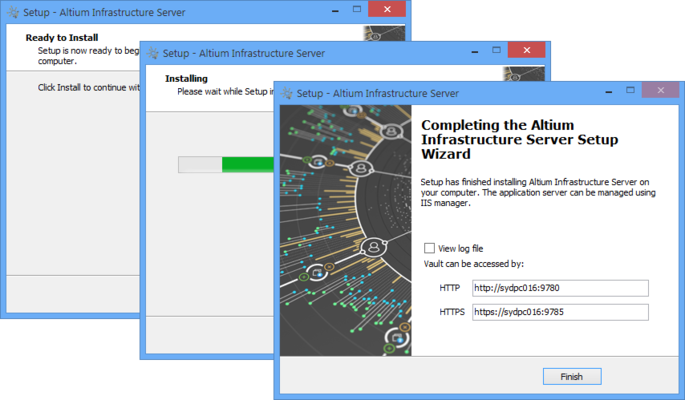
Task: Click the network artwork in the Completing wizard
Action: pyautogui.click(x=343, y=229)
